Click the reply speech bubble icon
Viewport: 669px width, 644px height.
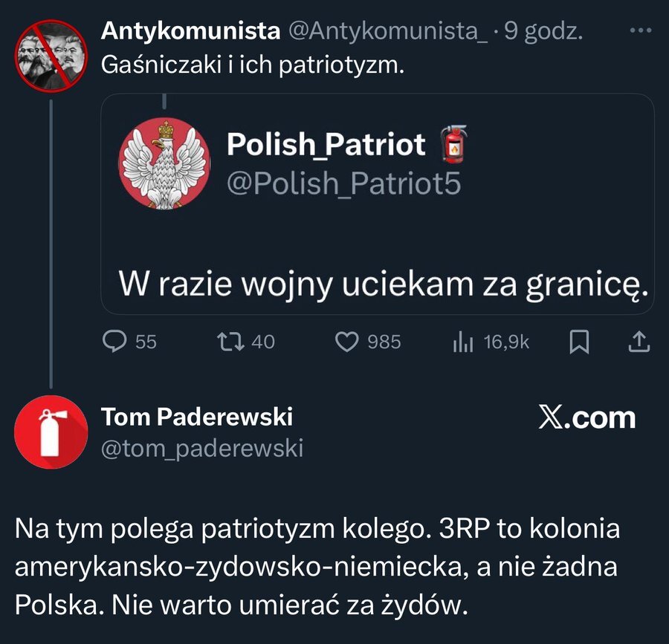click(x=113, y=341)
